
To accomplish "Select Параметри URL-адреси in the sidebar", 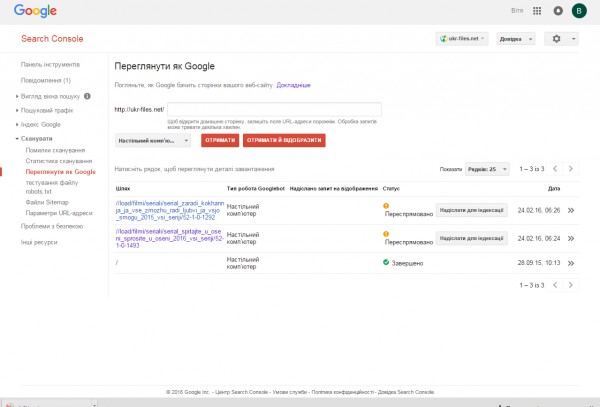I will pos(59,213).
